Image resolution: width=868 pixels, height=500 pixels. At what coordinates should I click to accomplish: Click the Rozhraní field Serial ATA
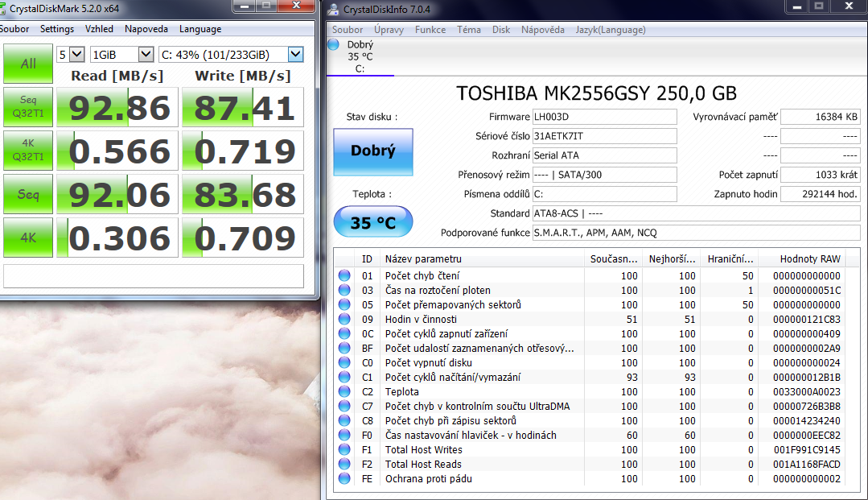point(604,155)
